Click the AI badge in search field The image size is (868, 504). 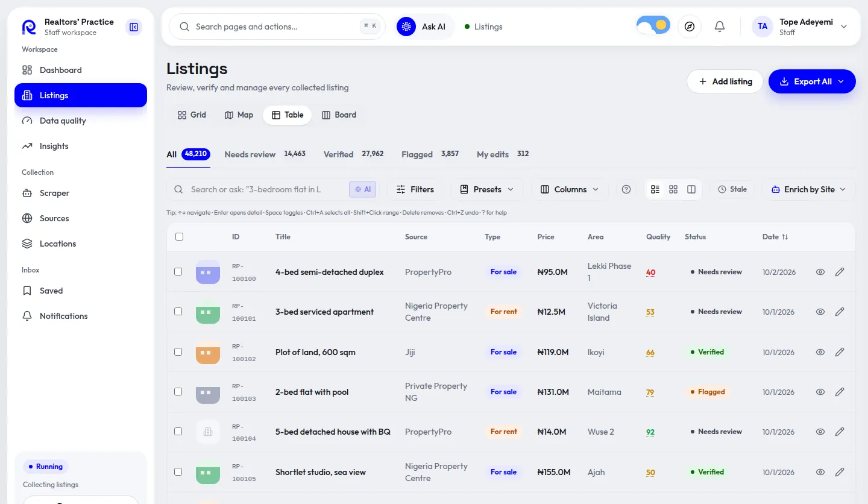click(363, 189)
